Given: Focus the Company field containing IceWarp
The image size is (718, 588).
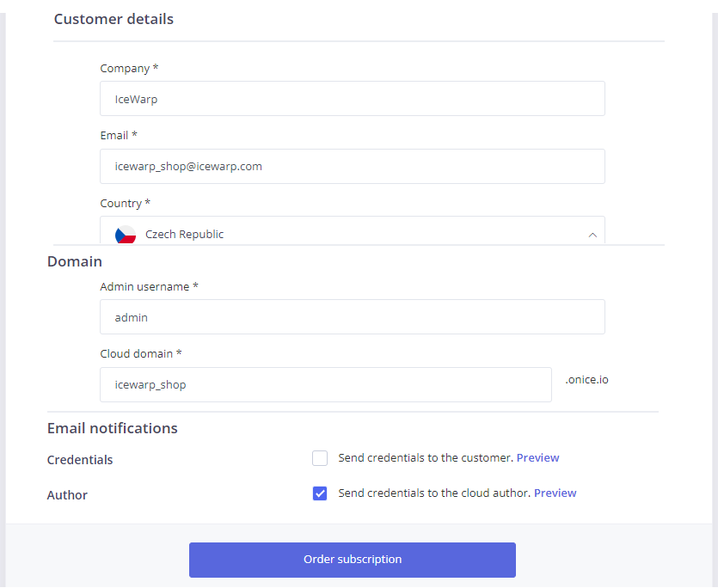Looking at the screenshot, I should [353, 99].
